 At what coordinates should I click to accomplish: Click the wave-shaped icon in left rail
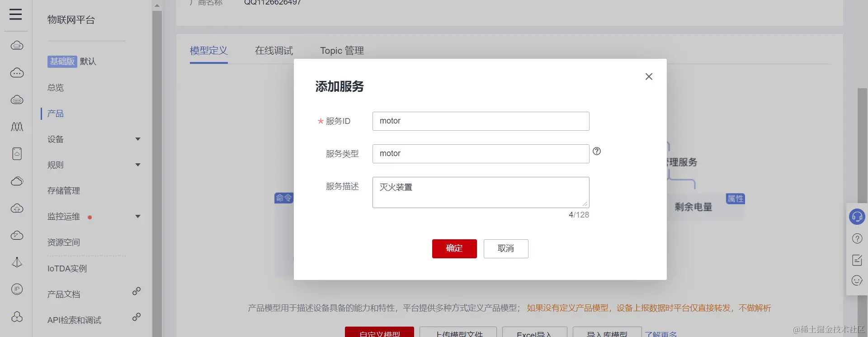[x=17, y=127]
